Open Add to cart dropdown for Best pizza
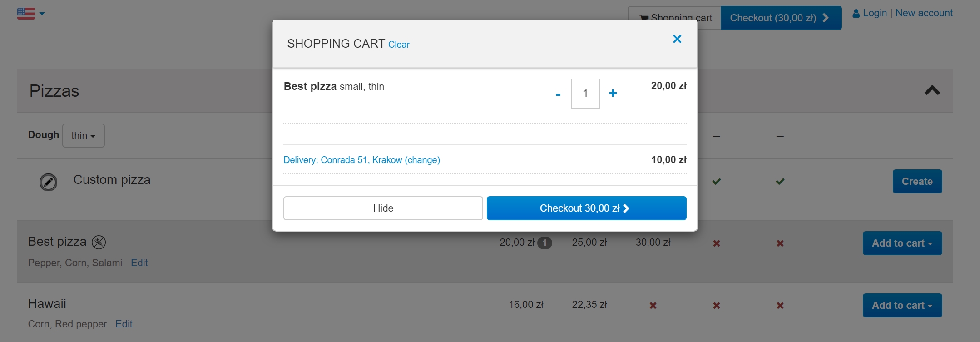The image size is (980, 342). pyautogui.click(x=902, y=243)
